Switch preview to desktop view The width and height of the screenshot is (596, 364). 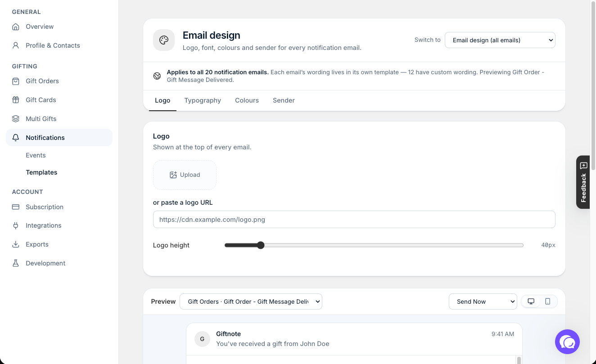click(x=531, y=301)
